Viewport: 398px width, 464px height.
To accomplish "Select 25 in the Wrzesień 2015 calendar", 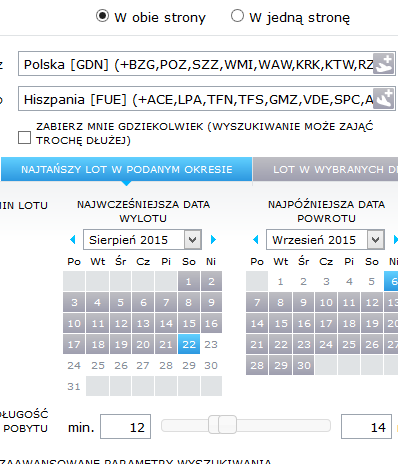I will [349, 344].
